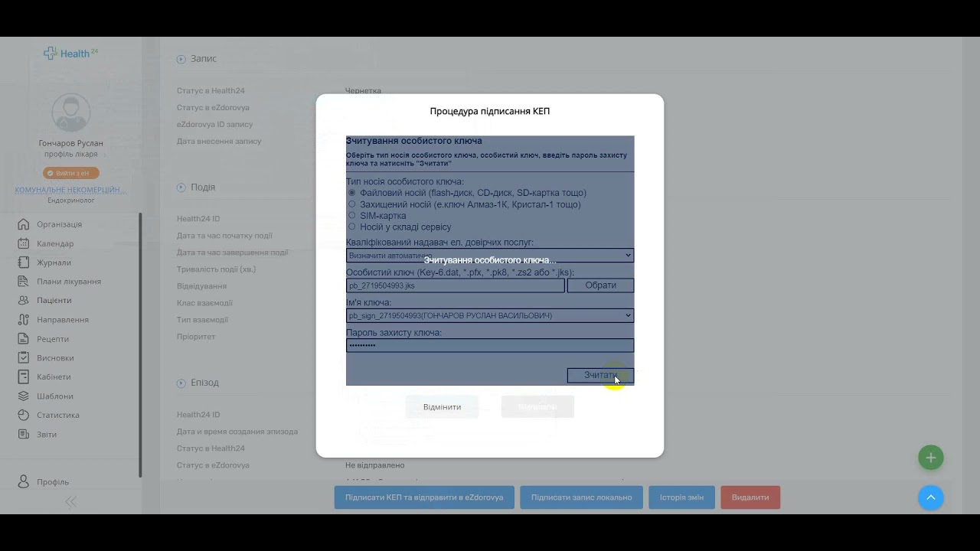Click the Health24 logo
This screenshot has height=551, width=980.
pos(70,53)
